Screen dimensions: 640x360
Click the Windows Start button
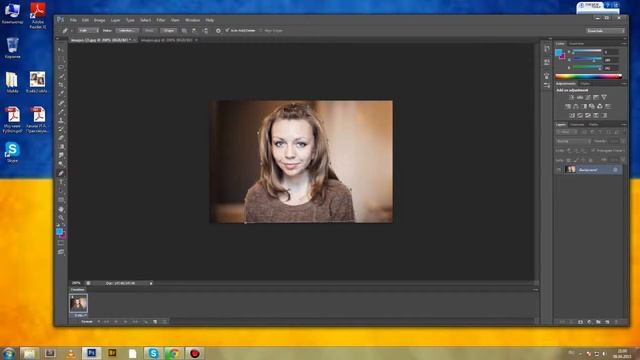(x=9, y=353)
